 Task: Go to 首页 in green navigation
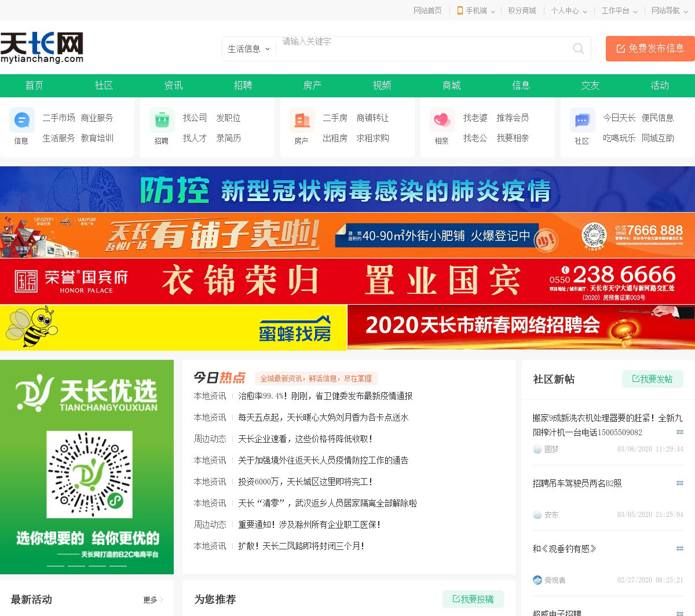click(34, 85)
